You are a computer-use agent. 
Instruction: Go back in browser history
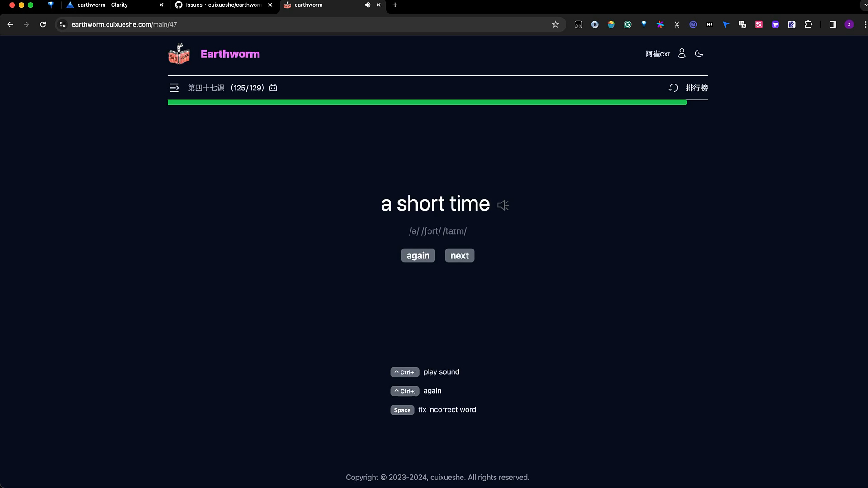click(x=10, y=24)
